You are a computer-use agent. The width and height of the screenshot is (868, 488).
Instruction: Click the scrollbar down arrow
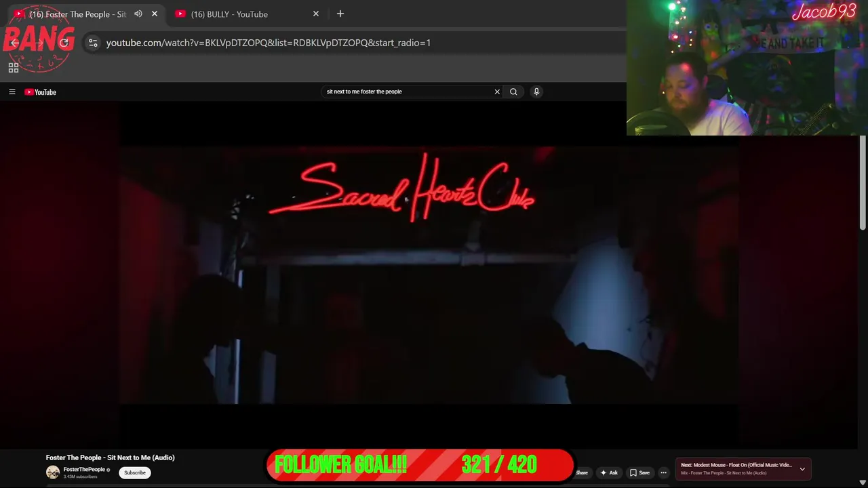coord(863,483)
